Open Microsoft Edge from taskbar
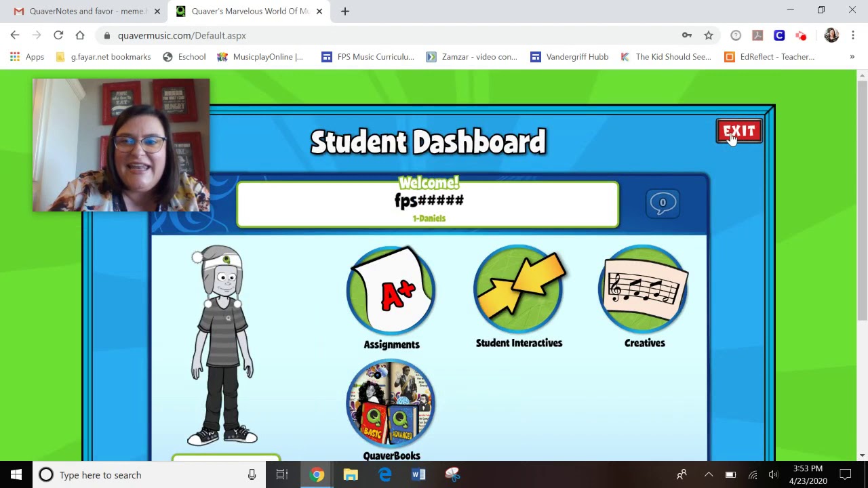The height and width of the screenshot is (488, 868). [384, 474]
